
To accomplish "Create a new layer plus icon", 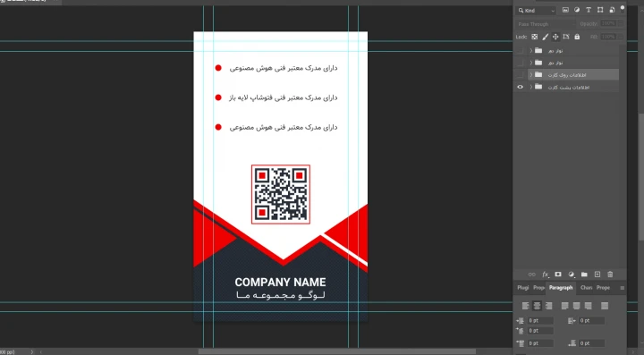I will [x=597, y=275].
